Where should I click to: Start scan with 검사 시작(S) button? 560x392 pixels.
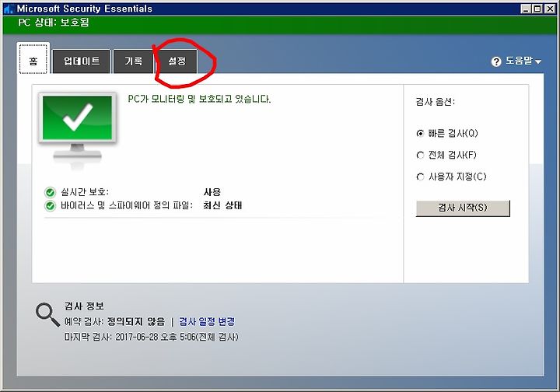coord(463,208)
